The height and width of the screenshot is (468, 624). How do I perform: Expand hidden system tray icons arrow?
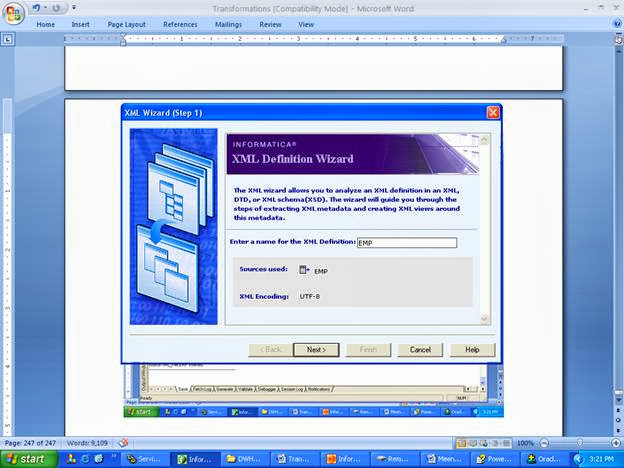coord(578,459)
